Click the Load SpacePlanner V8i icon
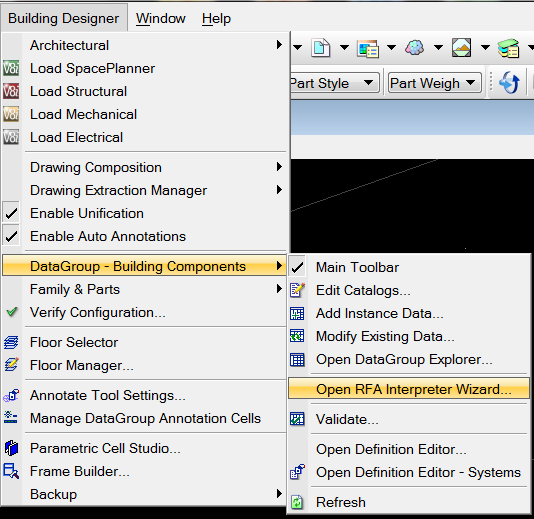The height and width of the screenshot is (519, 534). pyautogui.click(x=11, y=68)
